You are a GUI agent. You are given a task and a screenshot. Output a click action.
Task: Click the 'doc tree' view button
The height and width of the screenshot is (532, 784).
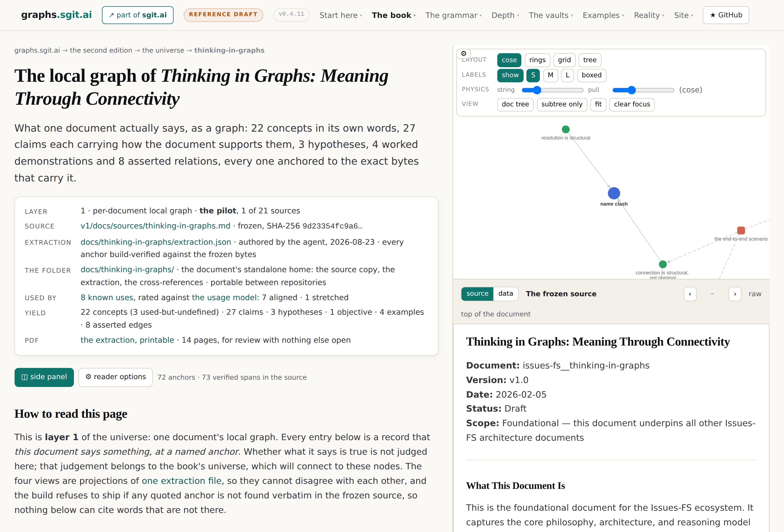515,104
